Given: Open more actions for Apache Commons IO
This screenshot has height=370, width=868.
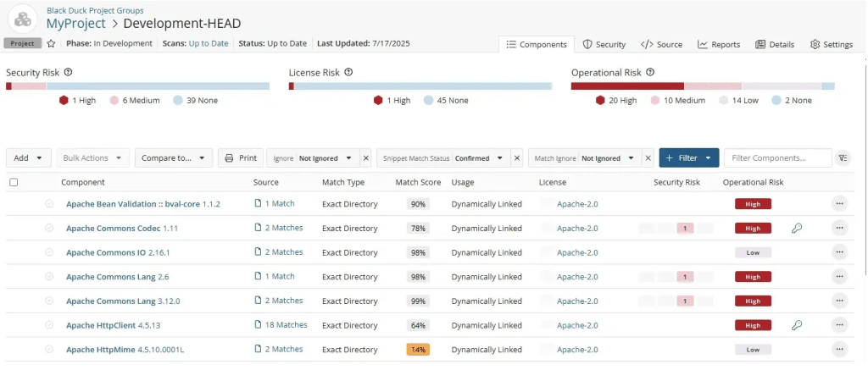Looking at the screenshot, I should click(x=839, y=252).
